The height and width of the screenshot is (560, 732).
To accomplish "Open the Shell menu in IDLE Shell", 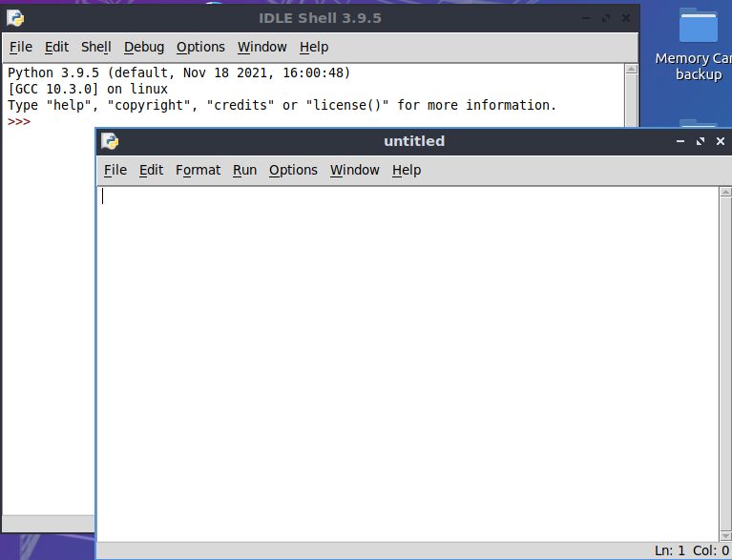I will pos(95,47).
